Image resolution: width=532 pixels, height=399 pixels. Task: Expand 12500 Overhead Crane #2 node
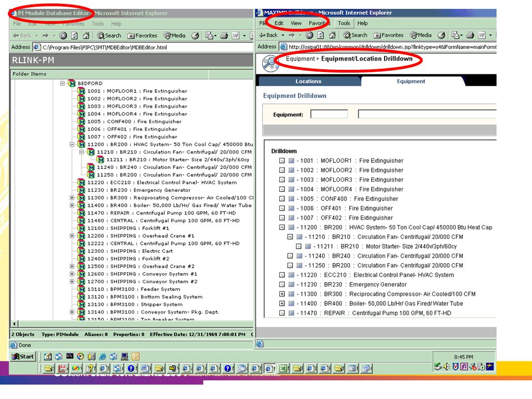coord(72,267)
